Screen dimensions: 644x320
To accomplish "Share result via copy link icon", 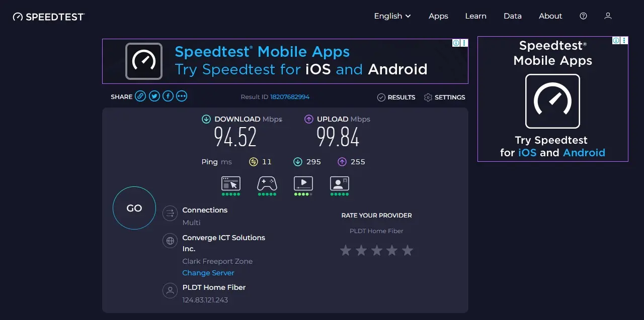I will 140,96.
